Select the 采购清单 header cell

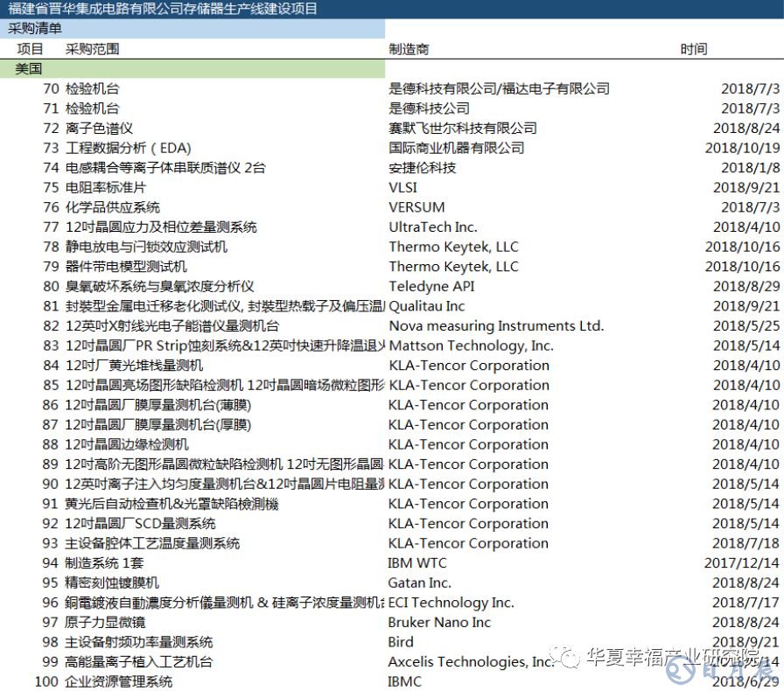tap(35, 29)
